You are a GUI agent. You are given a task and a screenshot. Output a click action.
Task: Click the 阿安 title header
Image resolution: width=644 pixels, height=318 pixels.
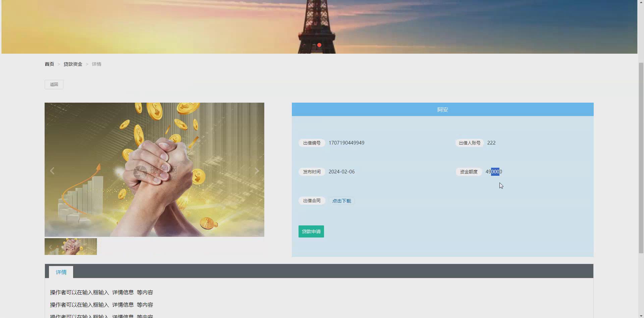coord(442,109)
